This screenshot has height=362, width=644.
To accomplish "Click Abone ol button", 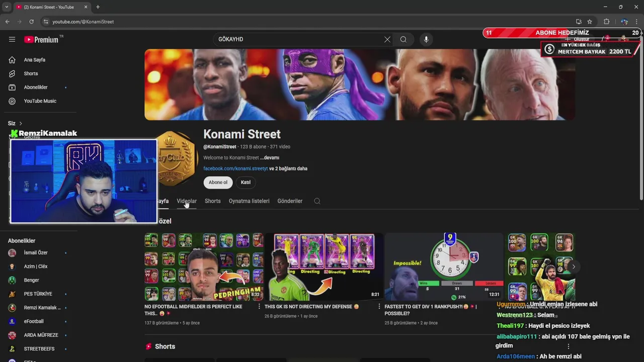I will click(218, 183).
